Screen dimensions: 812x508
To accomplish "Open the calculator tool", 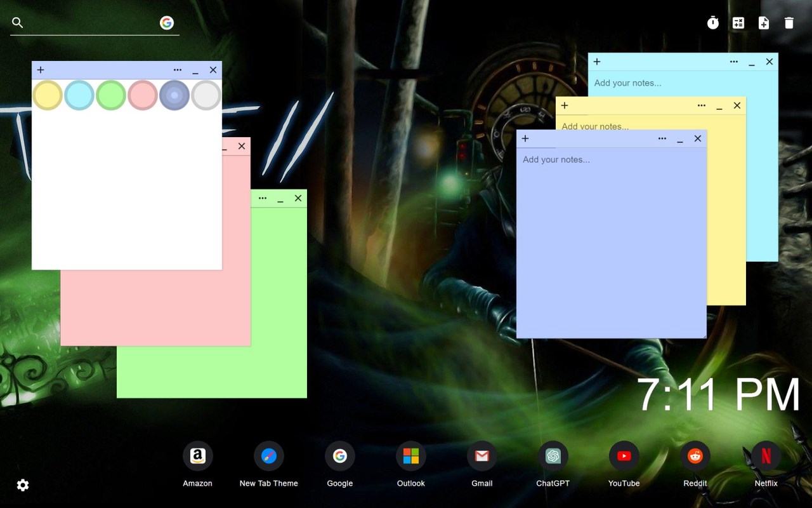I will (738, 23).
